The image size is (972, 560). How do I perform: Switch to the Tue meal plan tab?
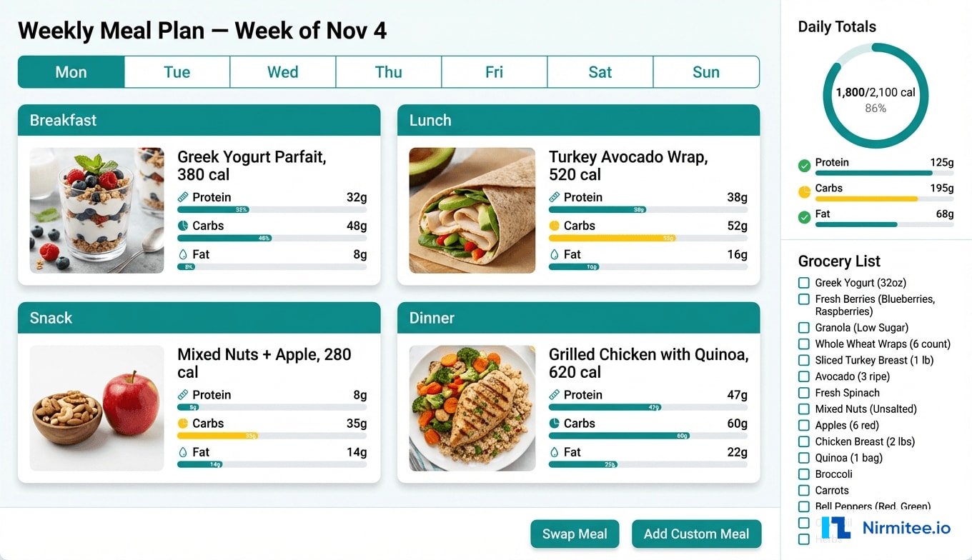click(177, 71)
